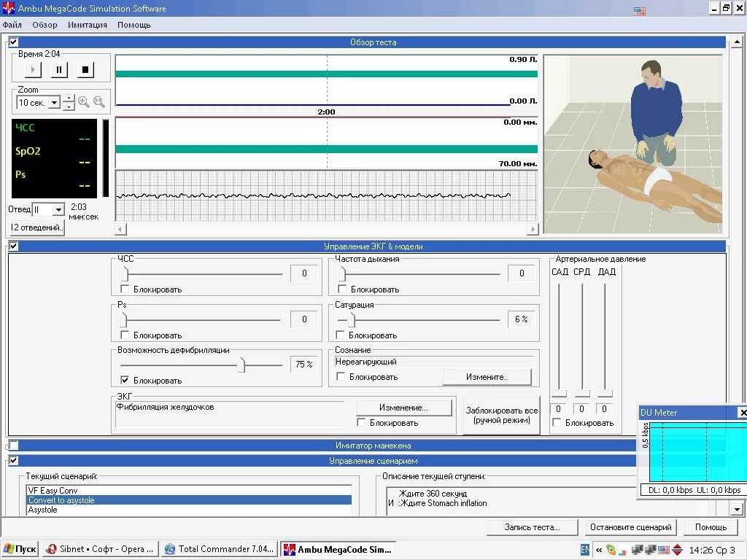Open the Обзор menu

tap(44, 25)
